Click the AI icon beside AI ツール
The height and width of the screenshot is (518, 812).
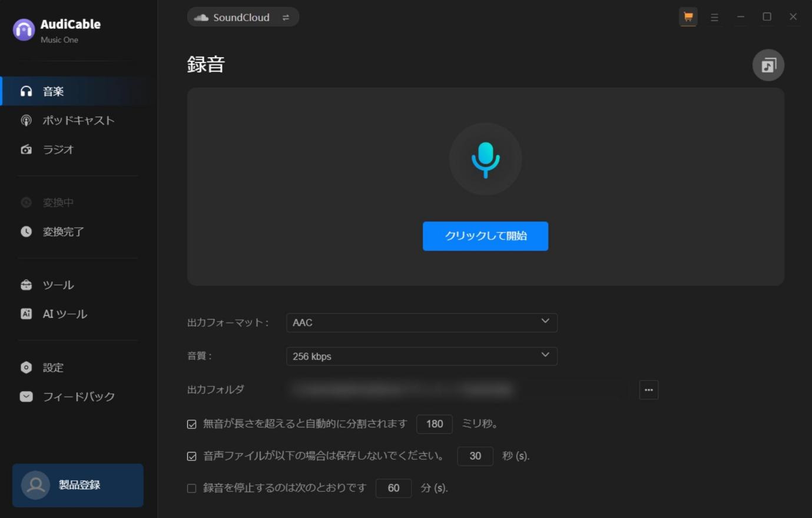click(x=26, y=314)
